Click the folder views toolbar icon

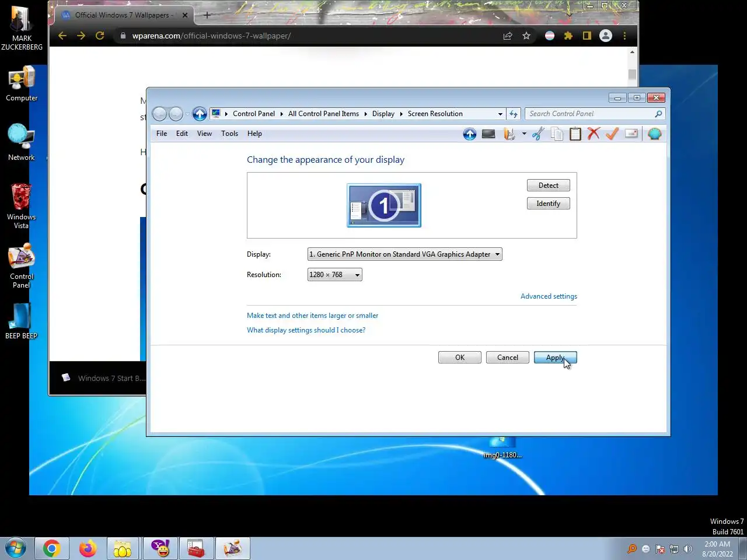509,134
